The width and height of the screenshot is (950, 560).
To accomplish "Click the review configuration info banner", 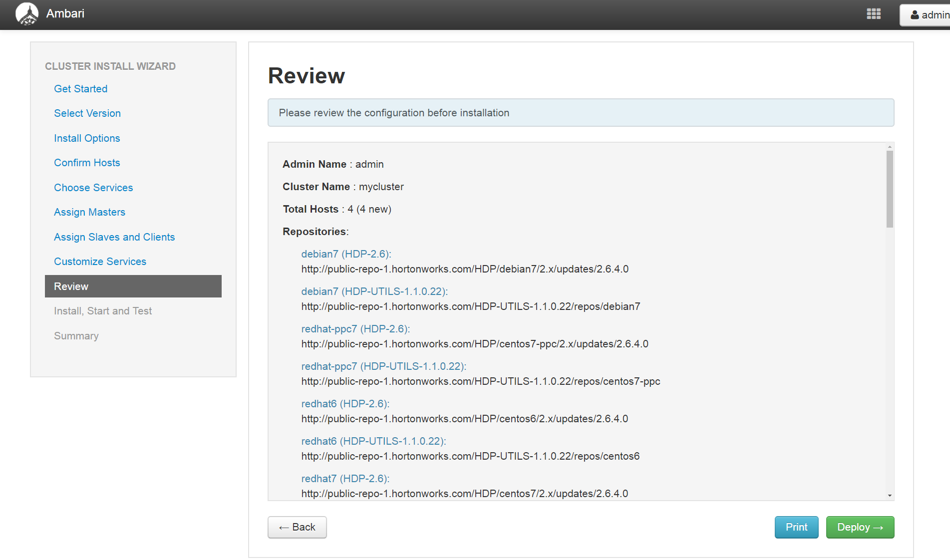I will pyautogui.click(x=581, y=113).
